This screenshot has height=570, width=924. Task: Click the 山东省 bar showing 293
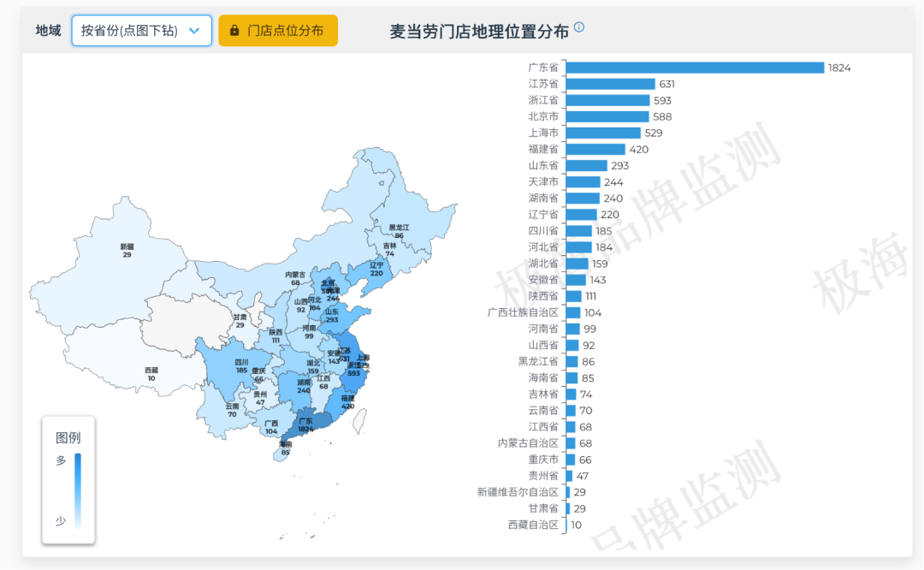586,165
